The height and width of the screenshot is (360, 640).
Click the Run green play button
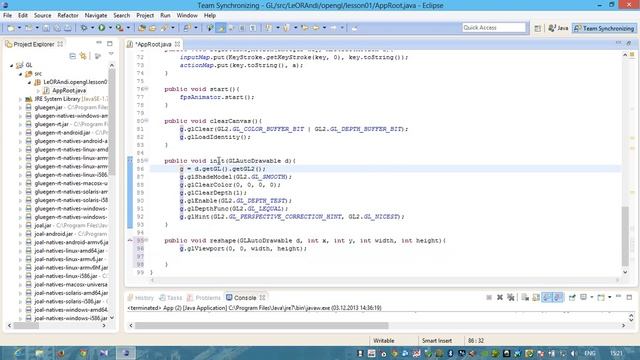[102, 28]
